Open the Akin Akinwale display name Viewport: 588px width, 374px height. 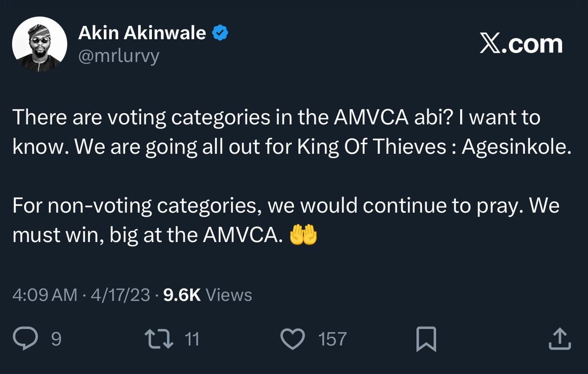142,33
